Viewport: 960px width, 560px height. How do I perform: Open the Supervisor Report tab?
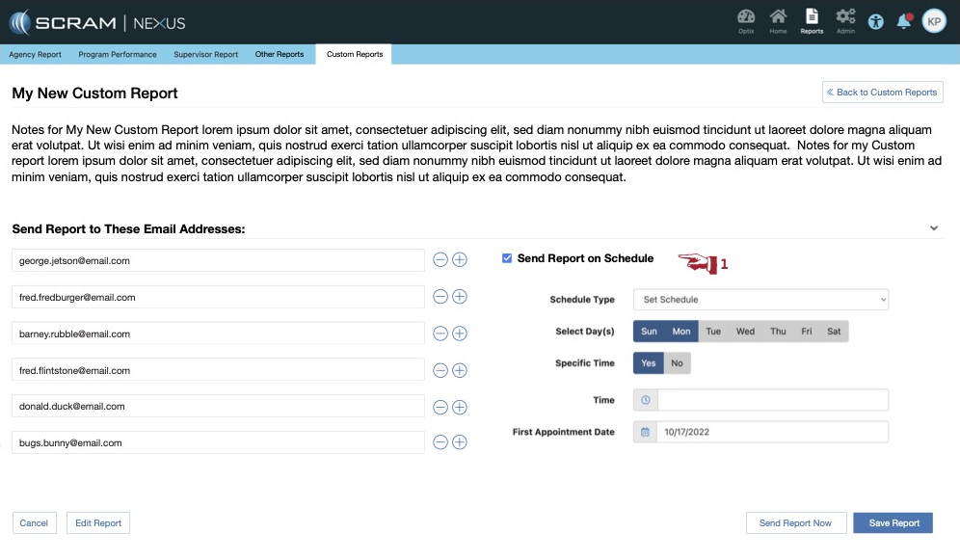(205, 55)
